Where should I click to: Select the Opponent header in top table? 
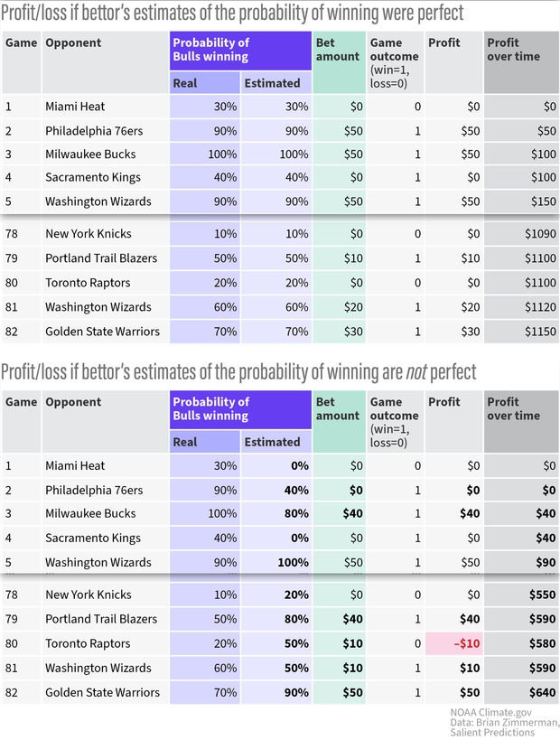tap(73, 43)
